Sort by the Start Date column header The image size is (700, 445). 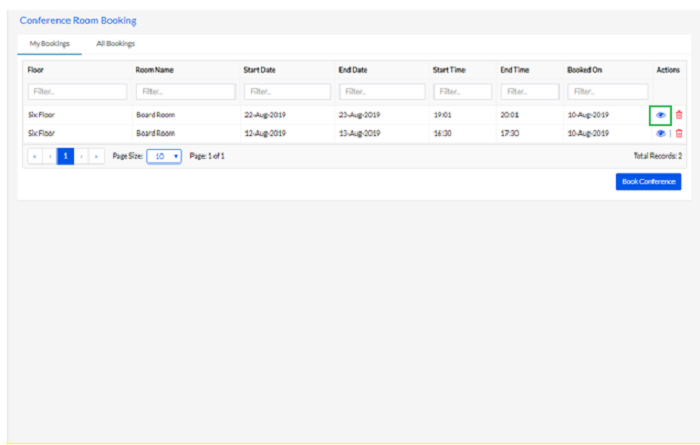click(259, 70)
